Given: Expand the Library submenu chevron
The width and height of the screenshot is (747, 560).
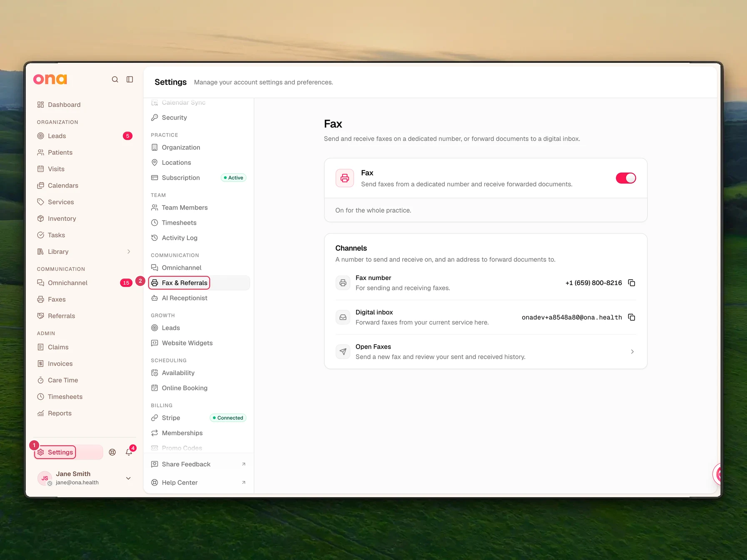Looking at the screenshot, I should tap(129, 252).
